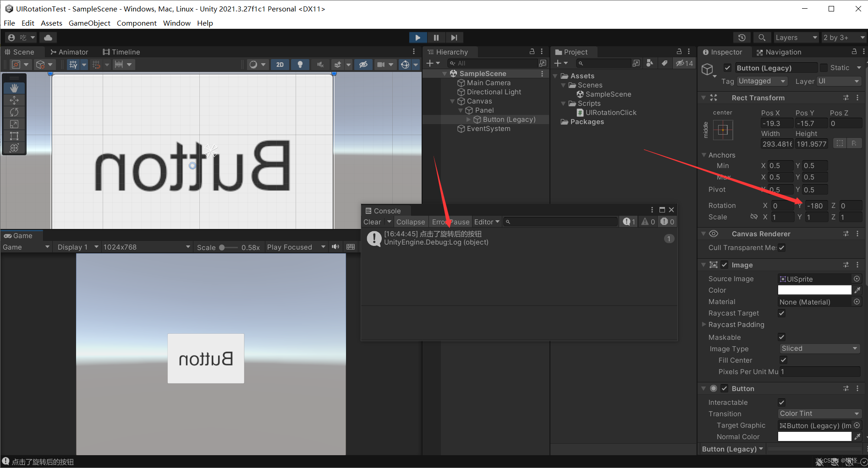Viewport: 868px width, 468px height.
Task: Open the Unity cloud services icon
Action: click(x=48, y=37)
